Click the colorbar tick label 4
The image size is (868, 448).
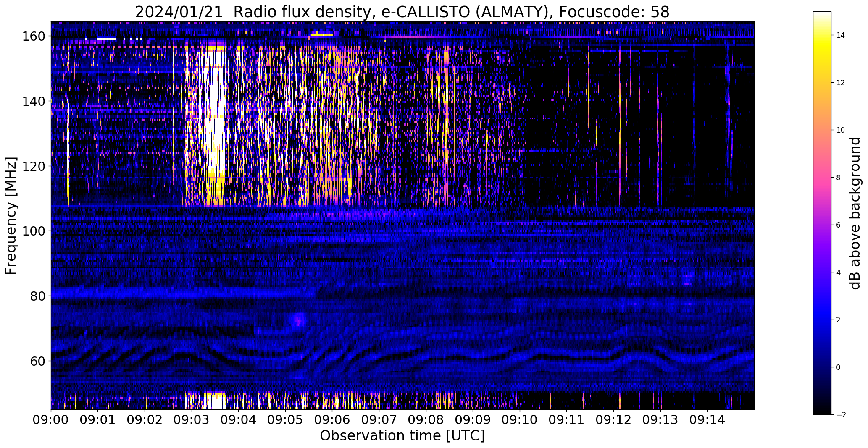839,272
